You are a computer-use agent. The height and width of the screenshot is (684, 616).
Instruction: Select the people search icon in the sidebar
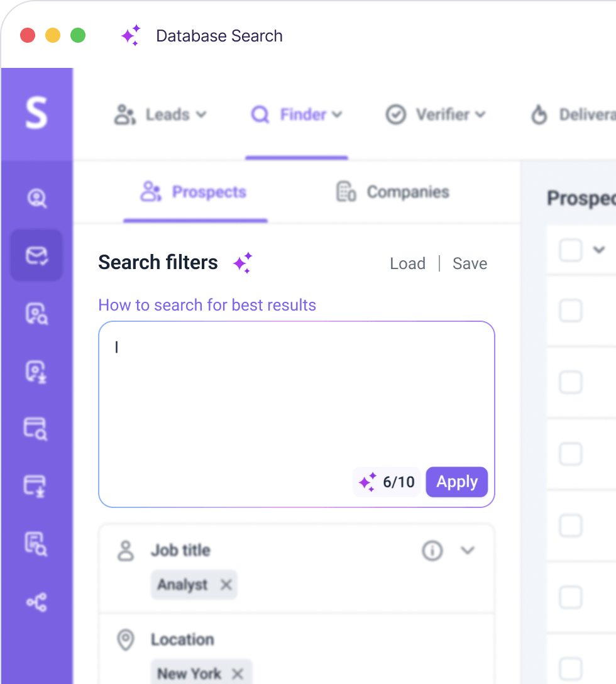(x=38, y=199)
